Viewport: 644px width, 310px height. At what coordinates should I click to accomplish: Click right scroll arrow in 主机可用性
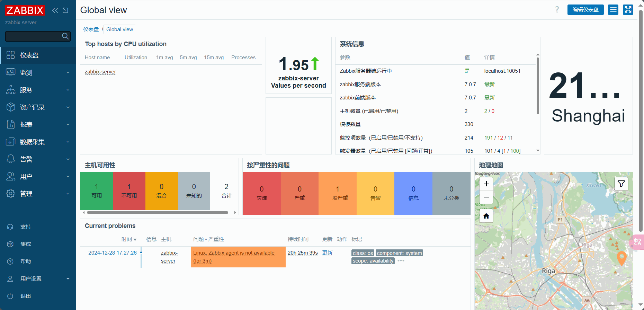coord(235,212)
